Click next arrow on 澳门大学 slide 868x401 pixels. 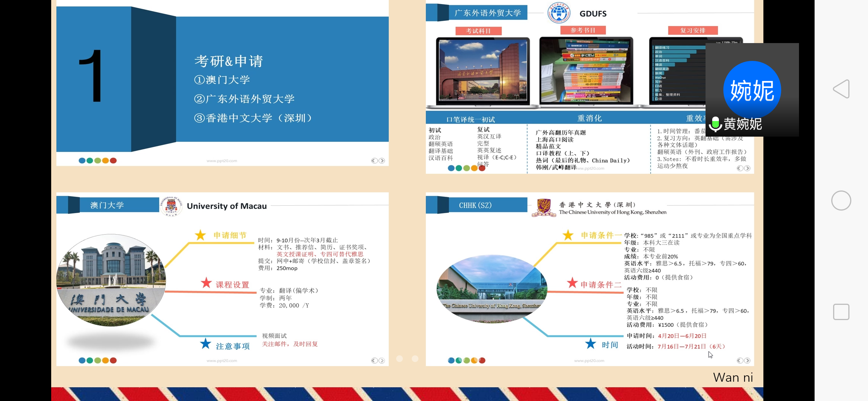[382, 361]
